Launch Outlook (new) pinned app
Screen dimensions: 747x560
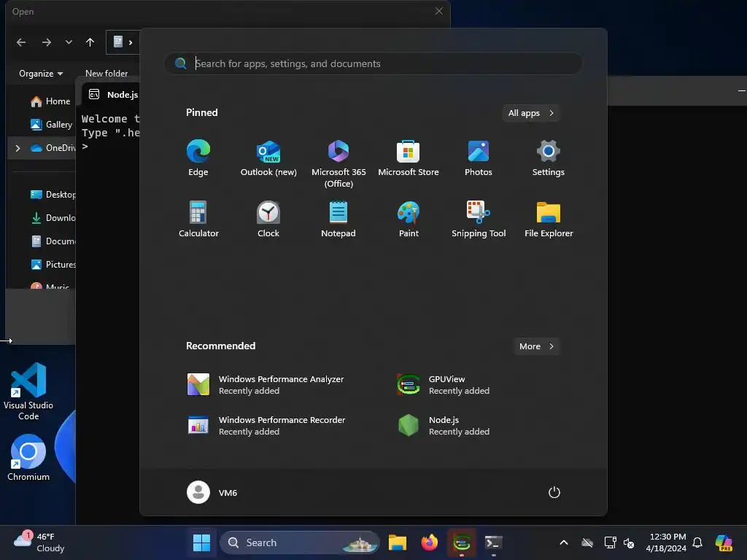pos(268,158)
